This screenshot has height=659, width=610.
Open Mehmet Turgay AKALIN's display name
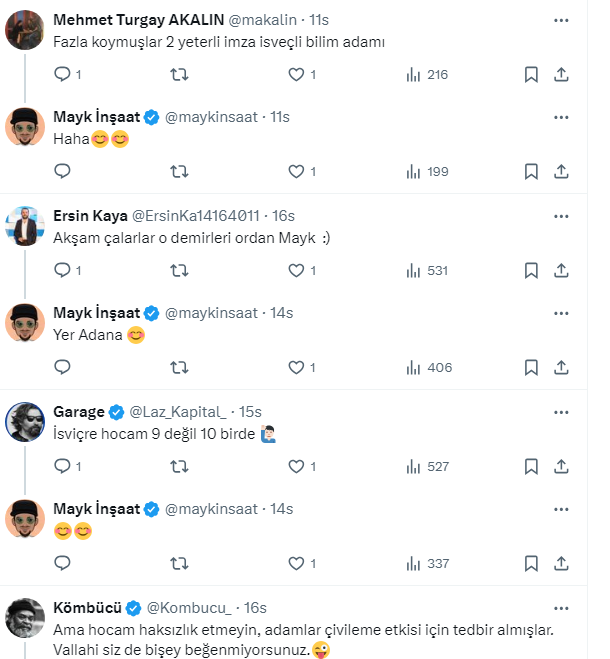point(138,20)
